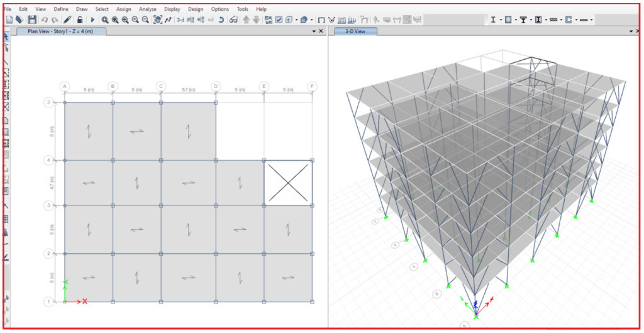Open the Assign menu
Image resolution: width=644 pixels, height=333 pixels.
(124, 9)
